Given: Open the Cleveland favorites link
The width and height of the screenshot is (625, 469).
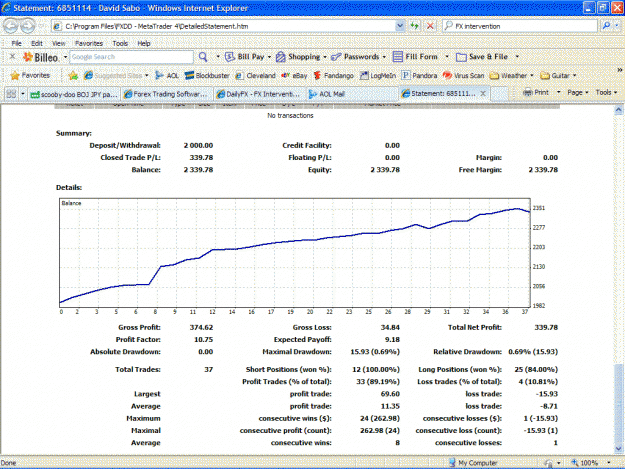Looking at the screenshot, I should (x=255, y=75).
